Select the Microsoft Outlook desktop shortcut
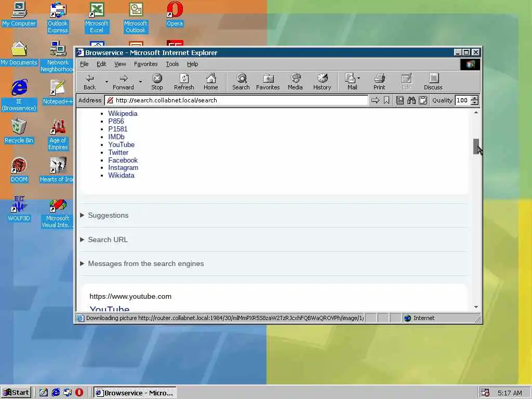Screen dimensions: 532x399 click(x=136, y=18)
